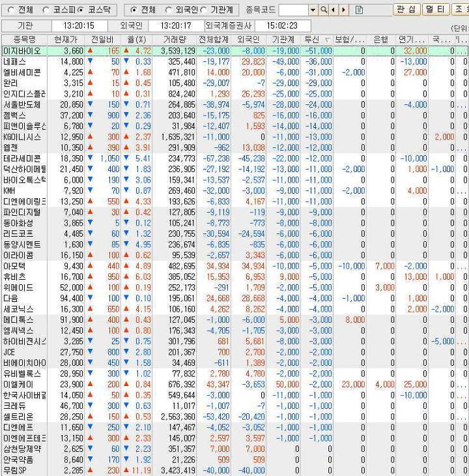Select the 엘비세미콘 stock name

click(22, 72)
